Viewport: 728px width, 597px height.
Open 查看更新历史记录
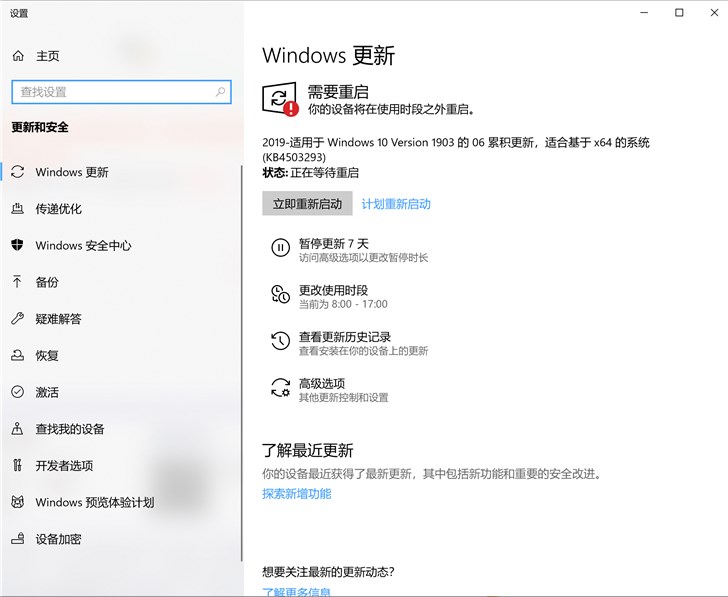tap(350, 343)
